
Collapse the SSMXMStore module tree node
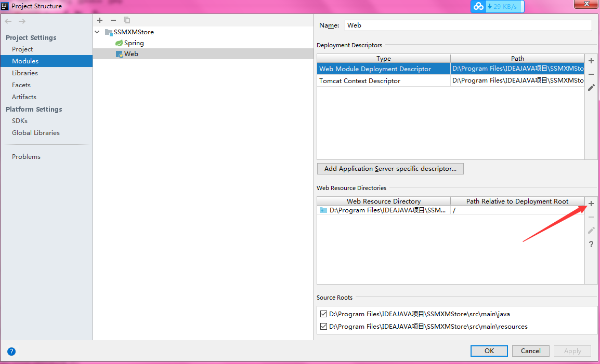97,32
